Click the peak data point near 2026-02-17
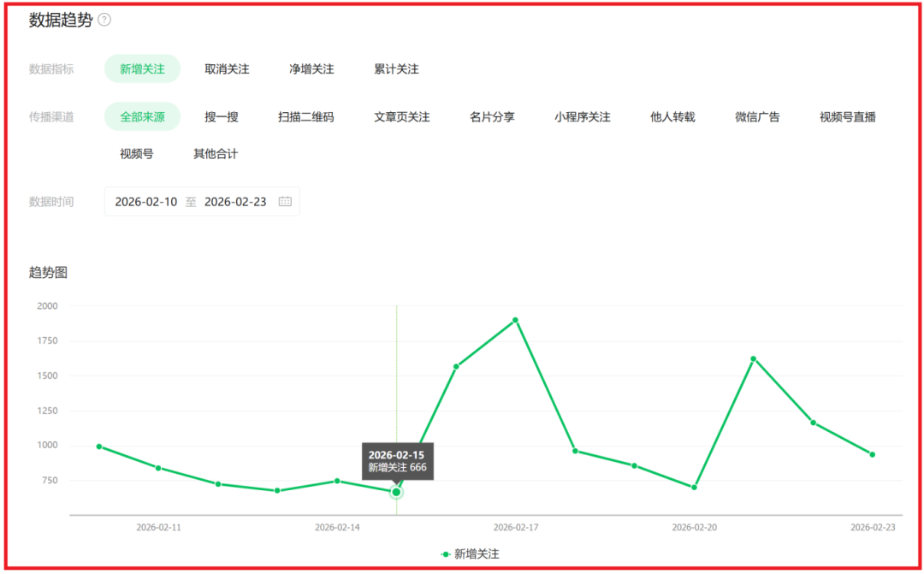 coord(513,318)
